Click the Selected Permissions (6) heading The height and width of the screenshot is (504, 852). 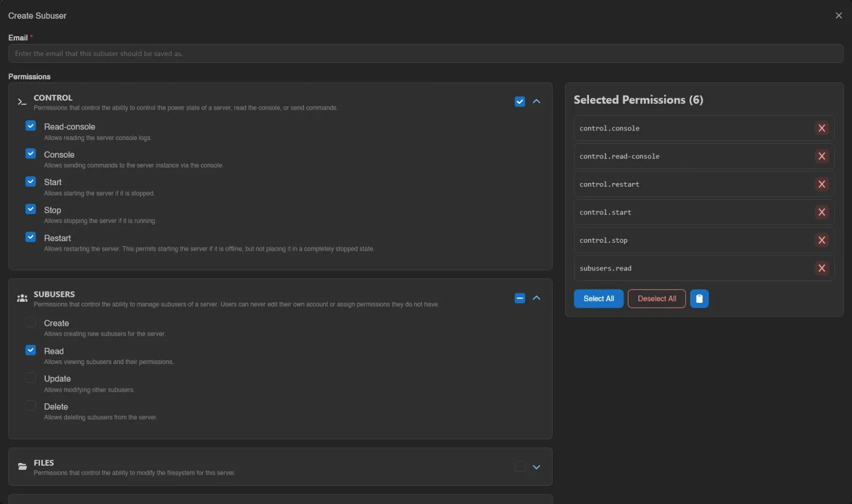[x=638, y=100]
